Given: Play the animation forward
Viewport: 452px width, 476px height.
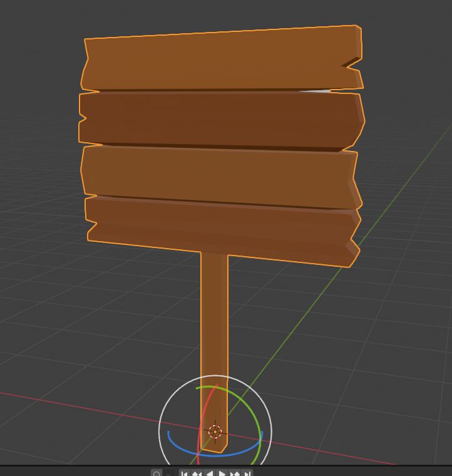Looking at the screenshot, I should click(x=222, y=473).
